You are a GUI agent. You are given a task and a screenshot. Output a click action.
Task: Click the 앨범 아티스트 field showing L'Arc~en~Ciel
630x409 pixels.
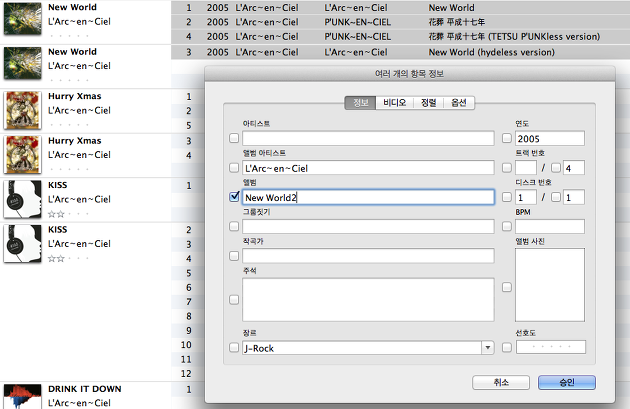pyautogui.click(x=368, y=168)
